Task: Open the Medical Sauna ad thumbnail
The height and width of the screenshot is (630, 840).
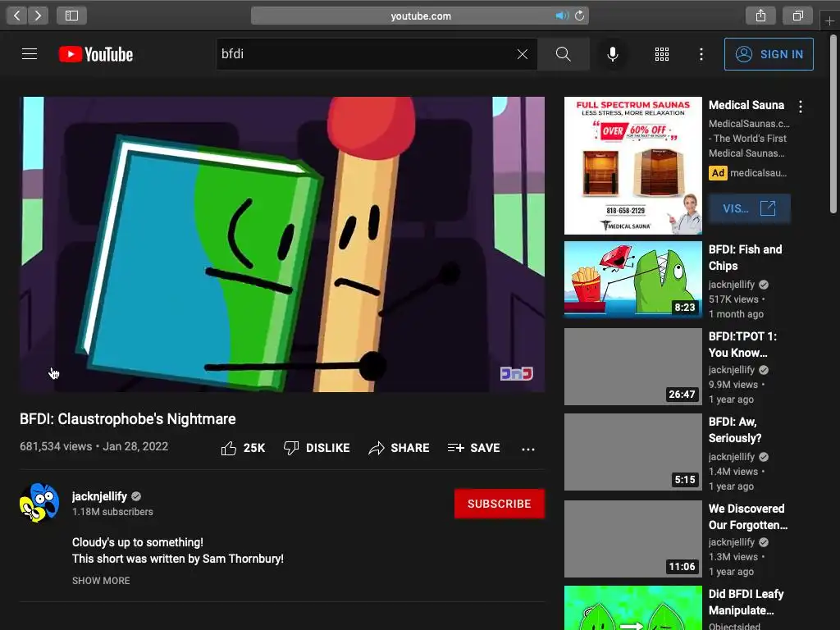Action: 632,166
